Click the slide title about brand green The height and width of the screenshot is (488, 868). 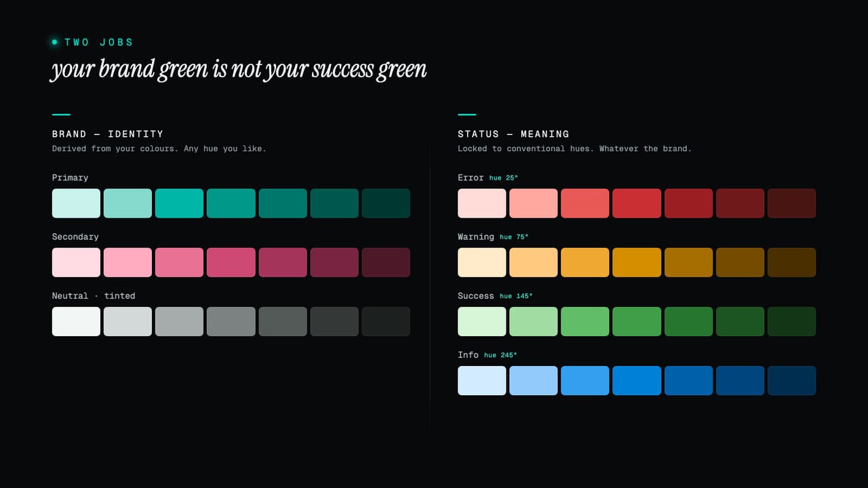point(239,70)
